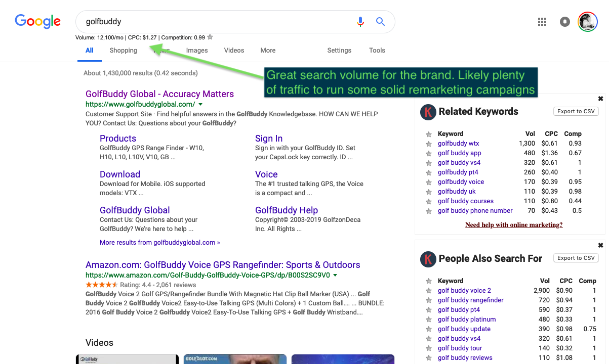Viewport: 609px width, 364px height.
Task: Close the Related Keywords widget
Action: pyautogui.click(x=600, y=99)
